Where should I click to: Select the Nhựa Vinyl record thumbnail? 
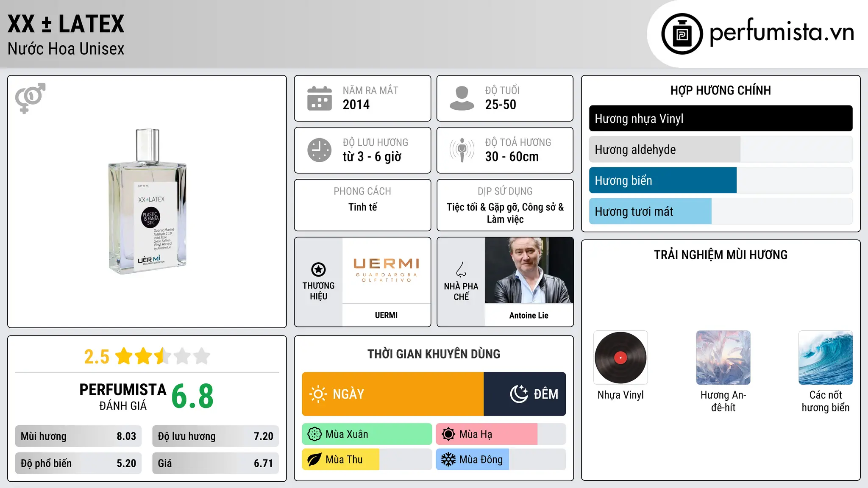[620, 358]
